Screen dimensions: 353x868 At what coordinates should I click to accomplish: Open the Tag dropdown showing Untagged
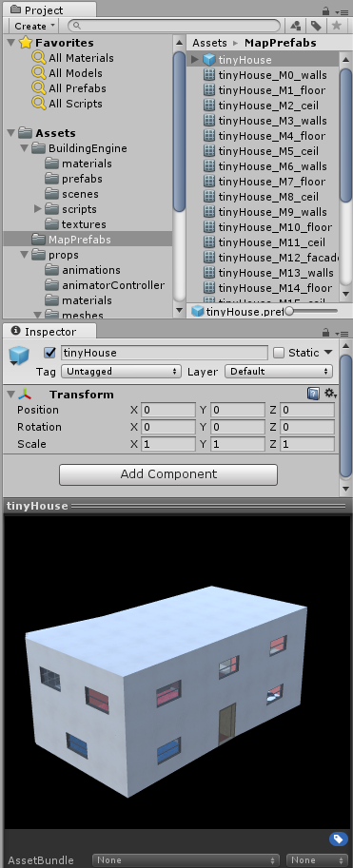pos(122,372)
